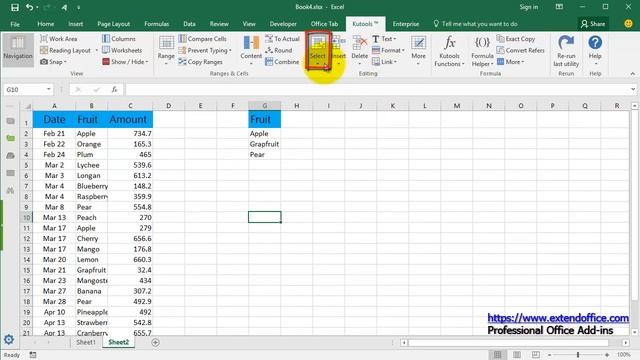640x360 pixels.
Task: Adjust the zoom slider handle
Action: (578, 355)
